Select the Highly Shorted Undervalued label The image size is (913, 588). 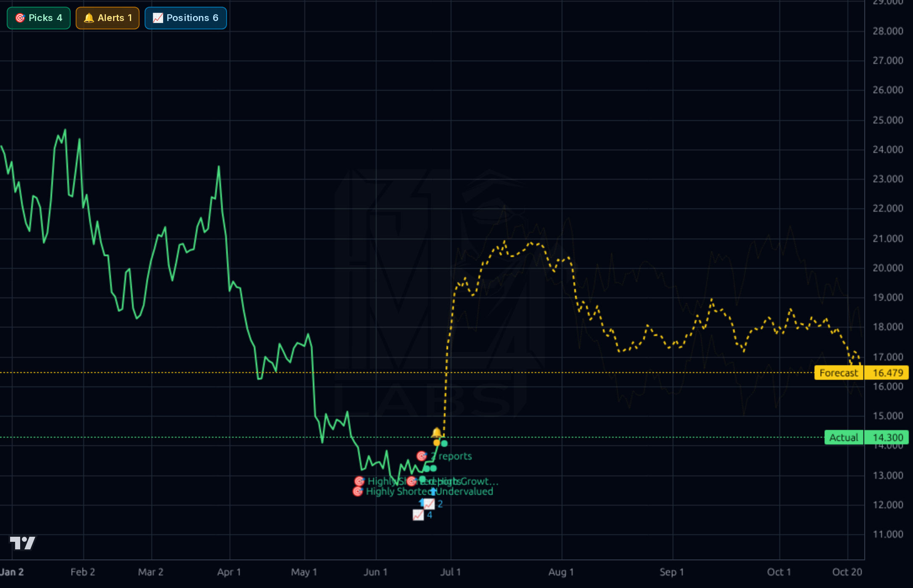tap(430, 491)
